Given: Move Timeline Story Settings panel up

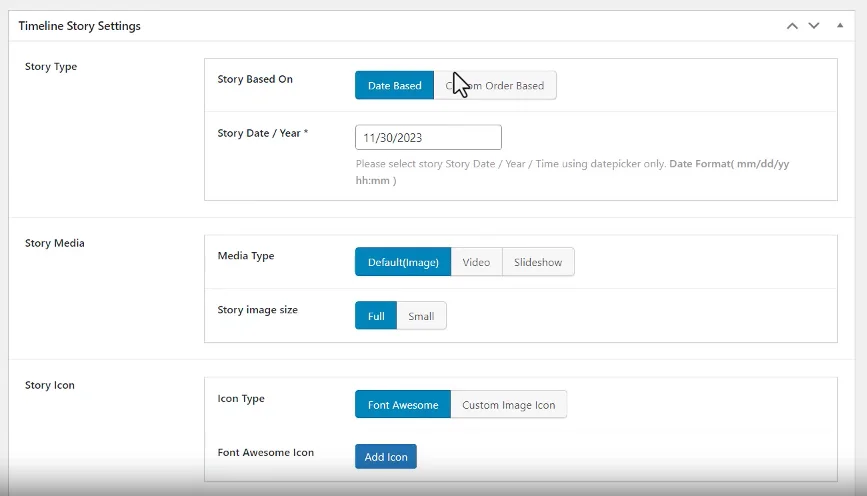Looking at the screenshot, I should [x=792, y=26].
